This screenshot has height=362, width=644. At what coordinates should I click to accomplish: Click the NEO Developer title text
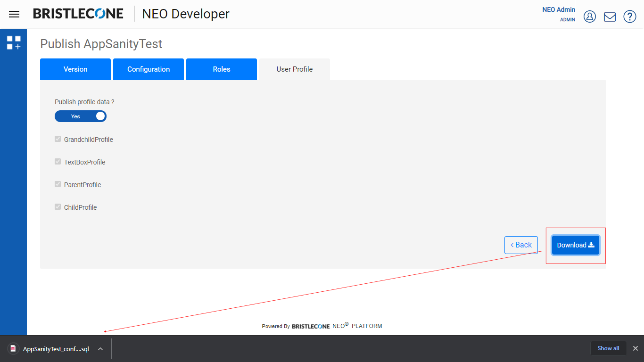(x=186, y=14)
